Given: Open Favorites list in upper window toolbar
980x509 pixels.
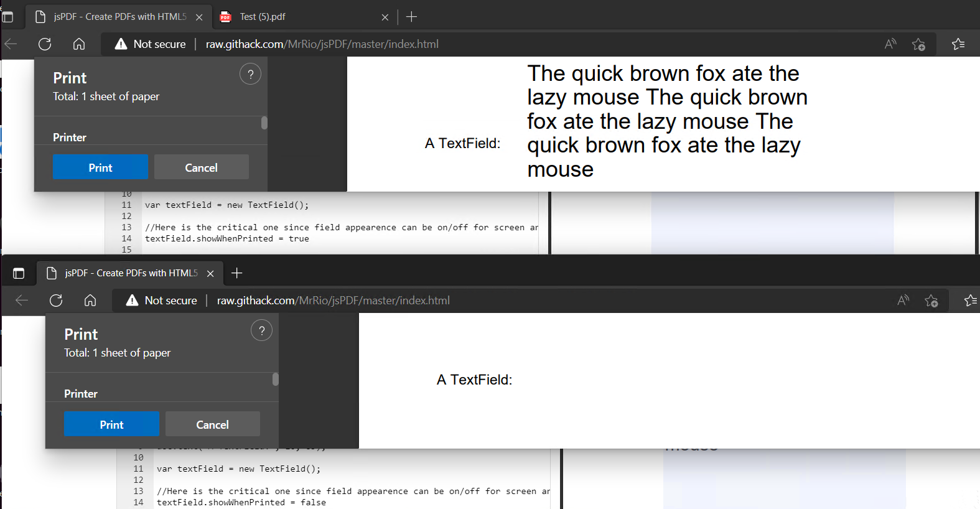Looking at the screenshot, I should point(958,44).
